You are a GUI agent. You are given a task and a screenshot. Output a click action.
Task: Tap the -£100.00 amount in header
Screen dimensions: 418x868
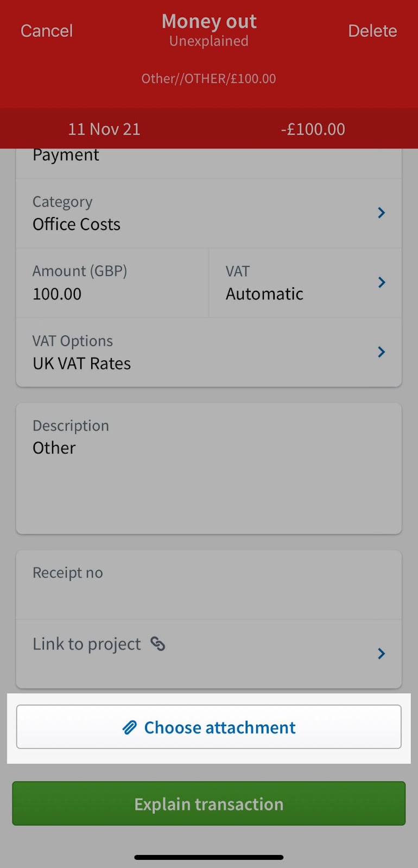pyautogui.click(x=313, y=129)
